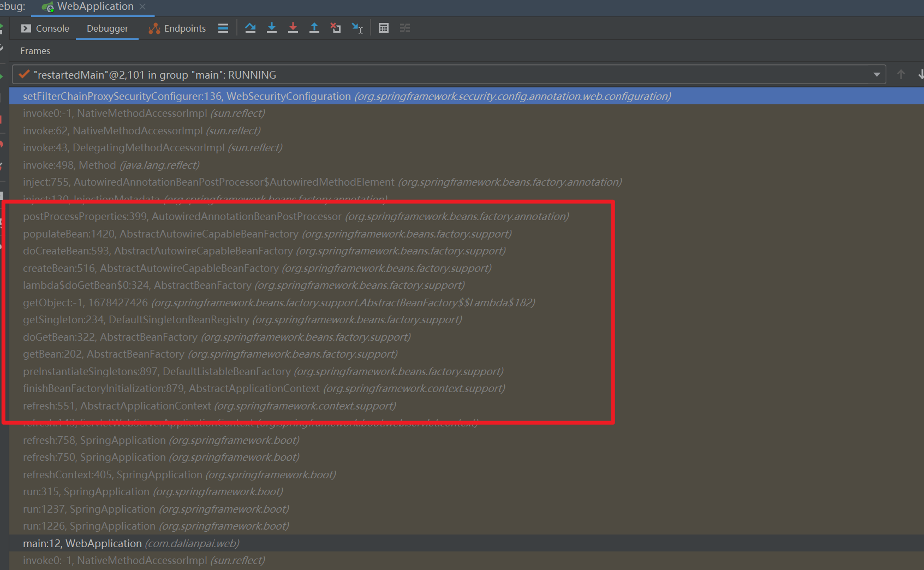
Task: Select postProcessProperties:399 frame
Action: [466, 217]
